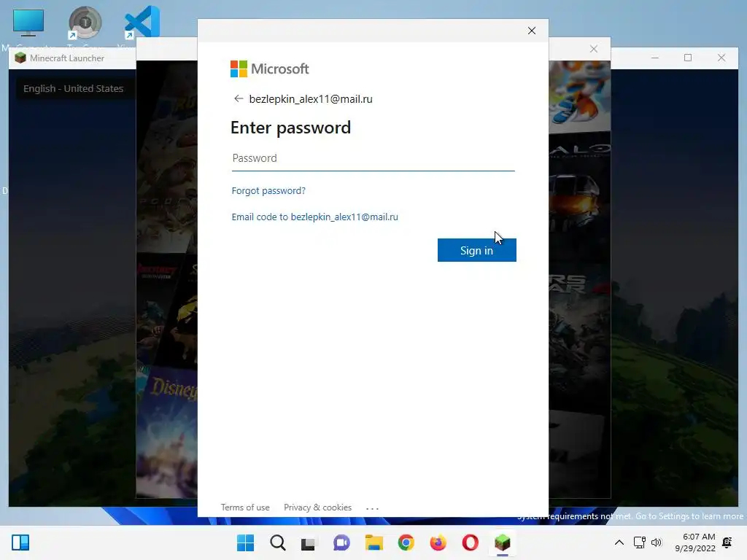Close the Minecraft Launcher window
Image resolution: width=747 pixels, height=560 pixels.
(721, 58)
